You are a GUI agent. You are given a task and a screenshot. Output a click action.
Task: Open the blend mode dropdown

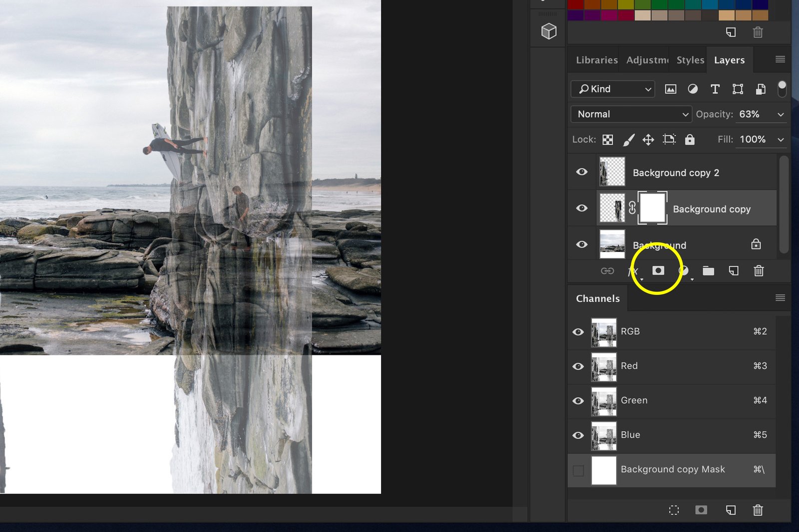[x=631, y=114]
